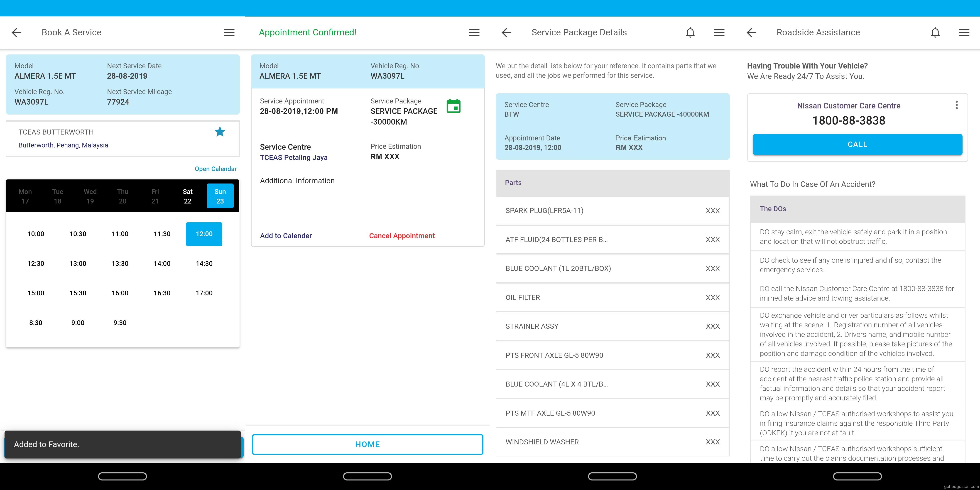
Task: Expand The DOs section header
Action: point(857,209)
